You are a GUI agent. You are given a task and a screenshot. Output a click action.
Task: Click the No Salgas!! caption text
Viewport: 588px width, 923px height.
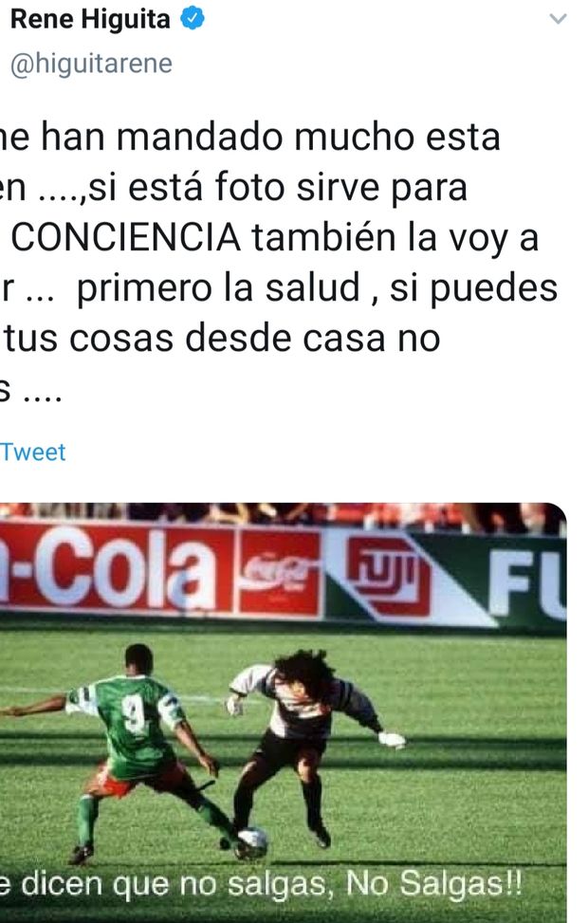point(433,883)
